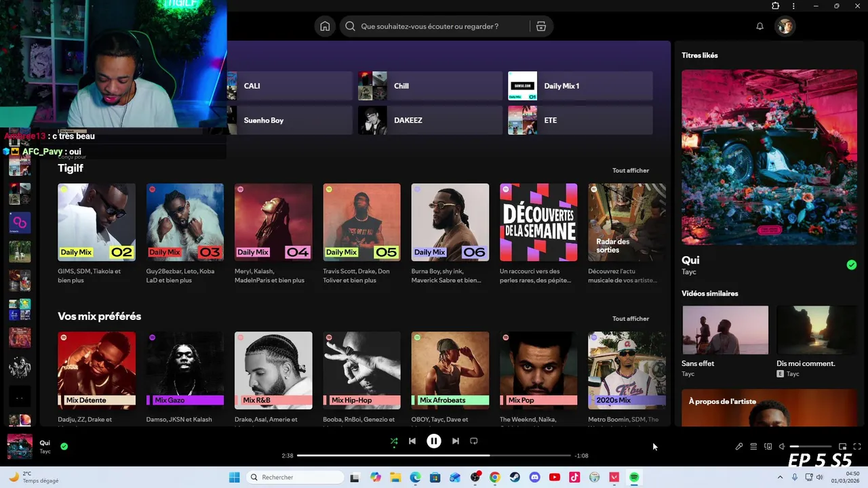Open the Windows Start menu

[234, 477]
